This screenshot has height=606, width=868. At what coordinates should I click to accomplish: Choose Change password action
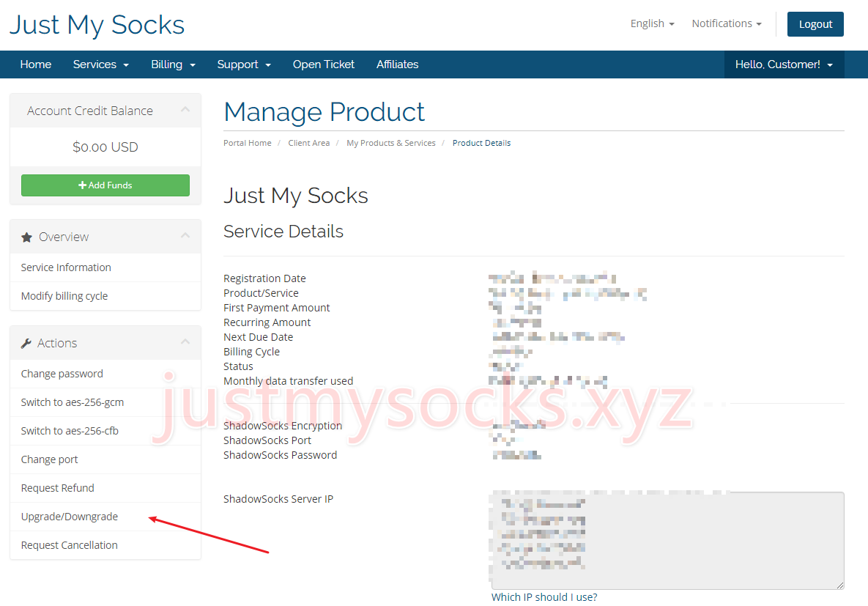(x=105, y=374)
